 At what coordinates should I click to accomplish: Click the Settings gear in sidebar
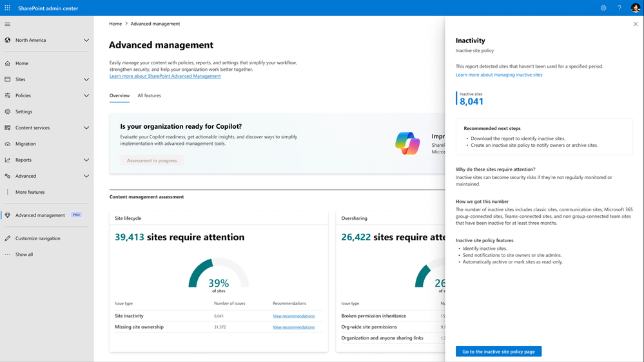click(7, 111)
